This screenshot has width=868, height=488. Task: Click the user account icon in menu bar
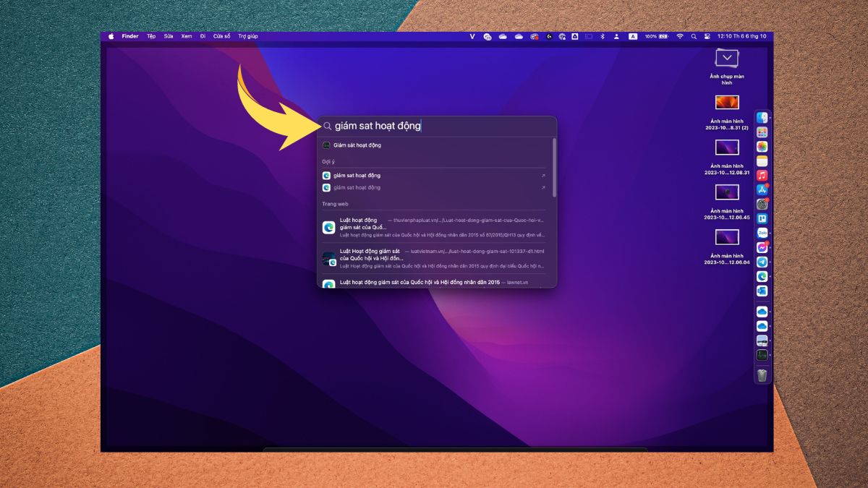[x=616, y=36]
